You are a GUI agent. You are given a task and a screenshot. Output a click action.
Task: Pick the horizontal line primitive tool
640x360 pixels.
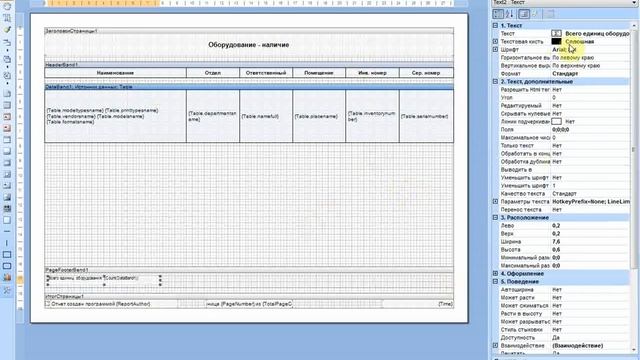click(x=7, y=231)
